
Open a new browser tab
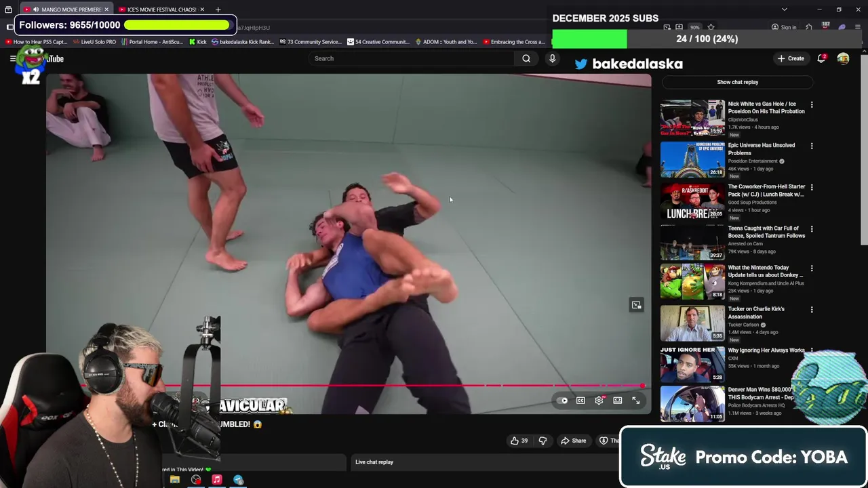(x=218, y=9)
